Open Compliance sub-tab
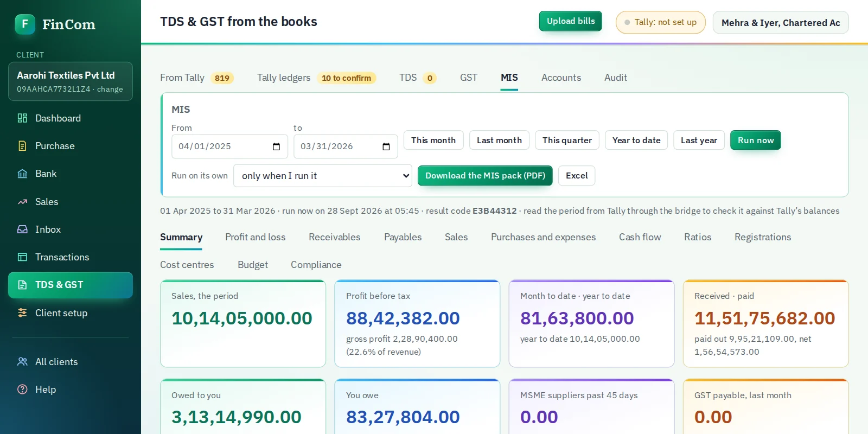The image size is (868, 434). click(x=316, y=265)
